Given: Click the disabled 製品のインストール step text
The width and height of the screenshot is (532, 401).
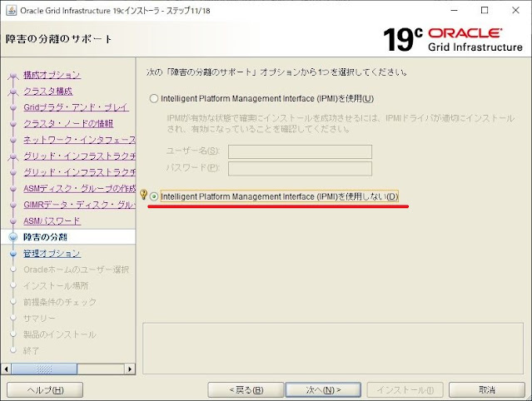Looking at the screenshot, I should click(60, 334).
